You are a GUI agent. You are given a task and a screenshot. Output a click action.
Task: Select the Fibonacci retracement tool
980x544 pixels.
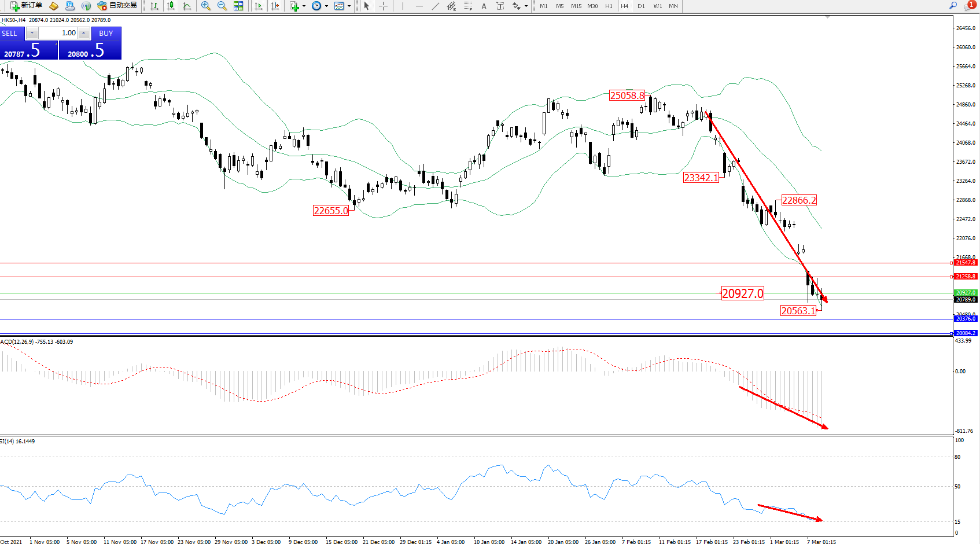pos(467,6)
